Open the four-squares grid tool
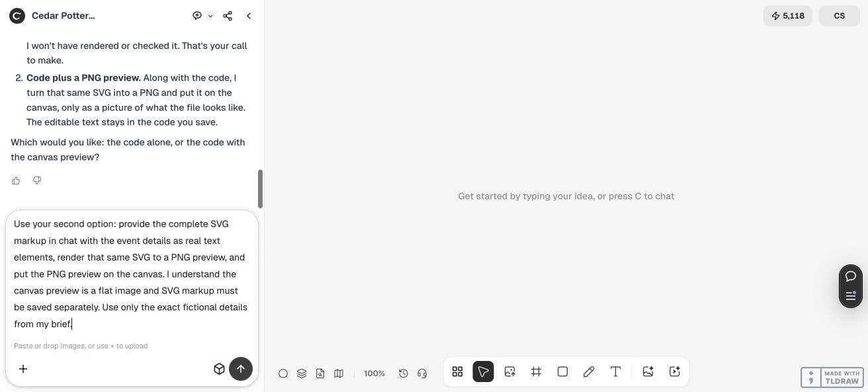The width and height of the screenshot is (868, 392). 457,372
